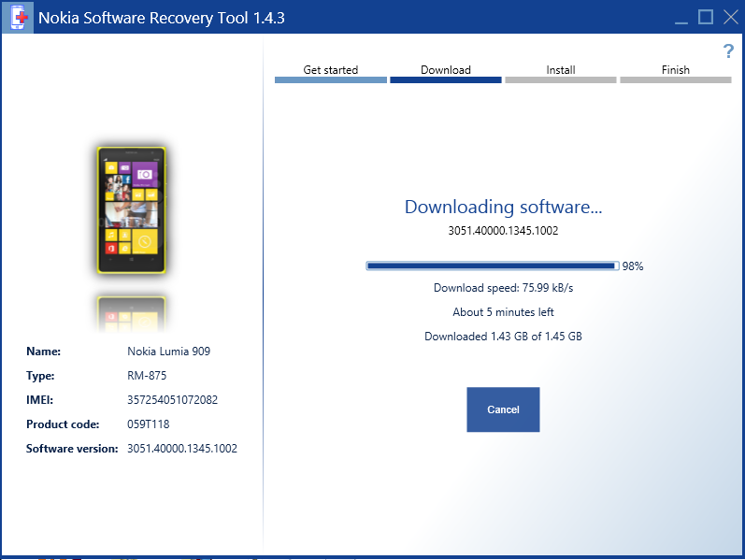Click the 98% progress value
This screenshot has width=745, height=560.
(x=633, y=266)
